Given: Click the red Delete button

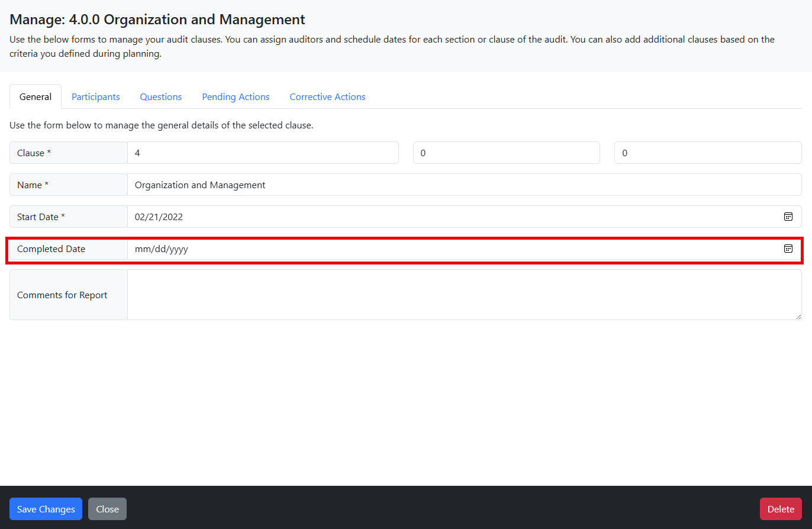Looking at the screenshot, I should click(781, 509).
